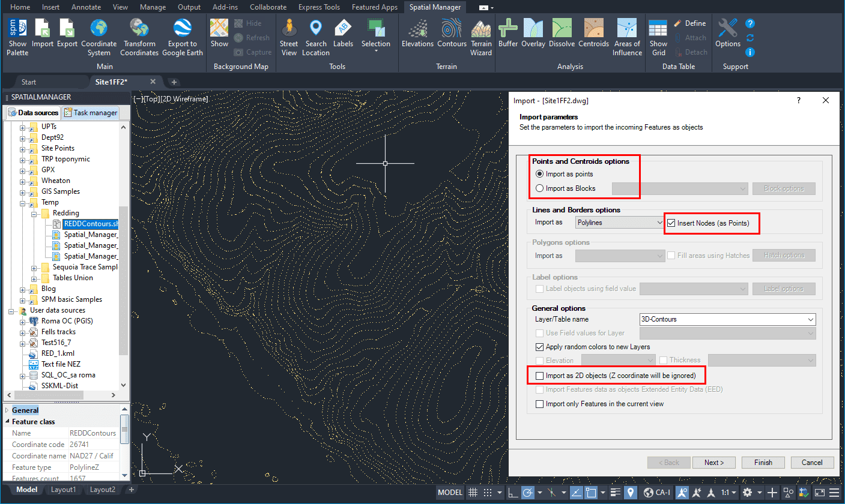Toggle the grid display in status bar
The width and height of the screenshot is (845, 504).
pos(473,493)
